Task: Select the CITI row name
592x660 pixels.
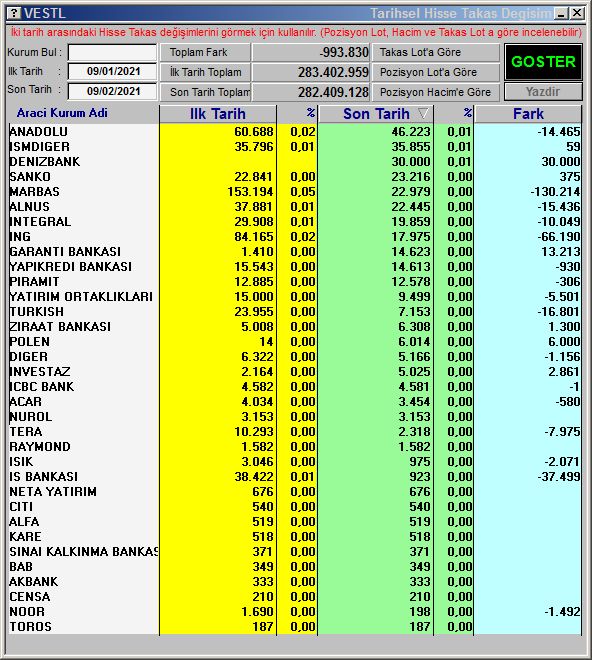Action: pos(21,507)
